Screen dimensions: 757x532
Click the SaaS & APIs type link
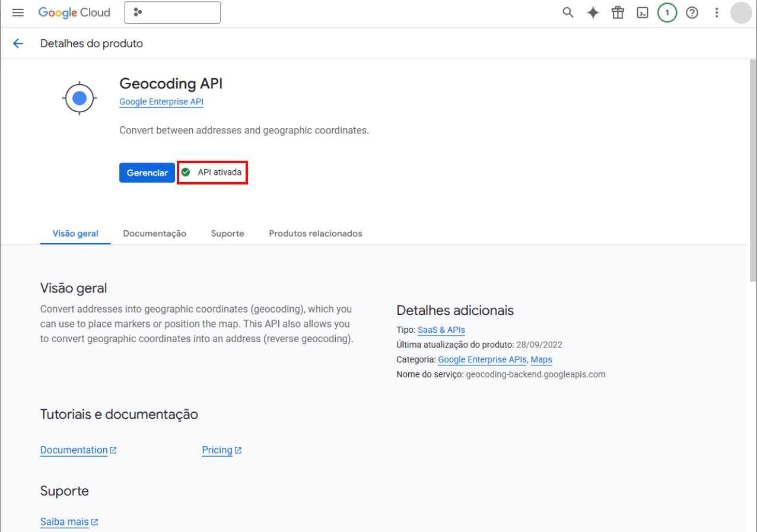tap(441, 330)
